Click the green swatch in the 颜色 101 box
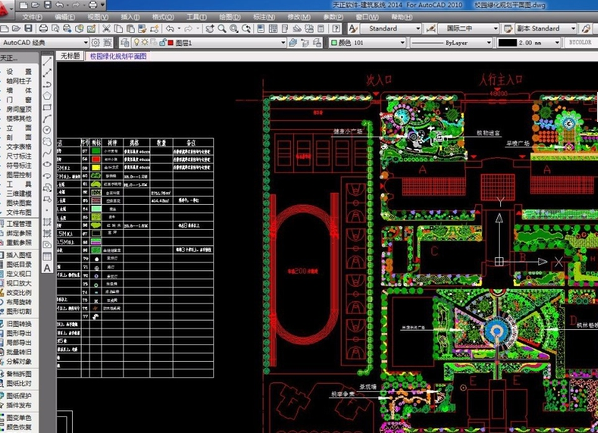 [334, 43]
